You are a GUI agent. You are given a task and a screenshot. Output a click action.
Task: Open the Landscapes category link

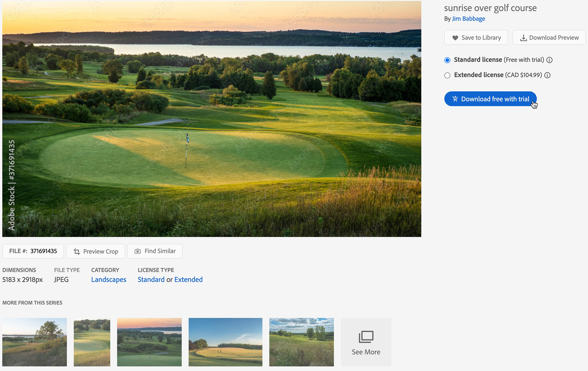(109, 280)
